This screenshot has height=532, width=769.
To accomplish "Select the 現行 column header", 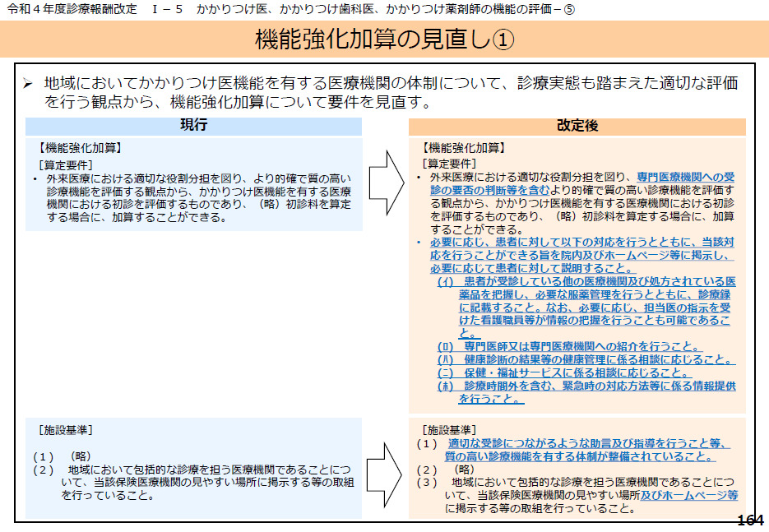I will [193, 126].
